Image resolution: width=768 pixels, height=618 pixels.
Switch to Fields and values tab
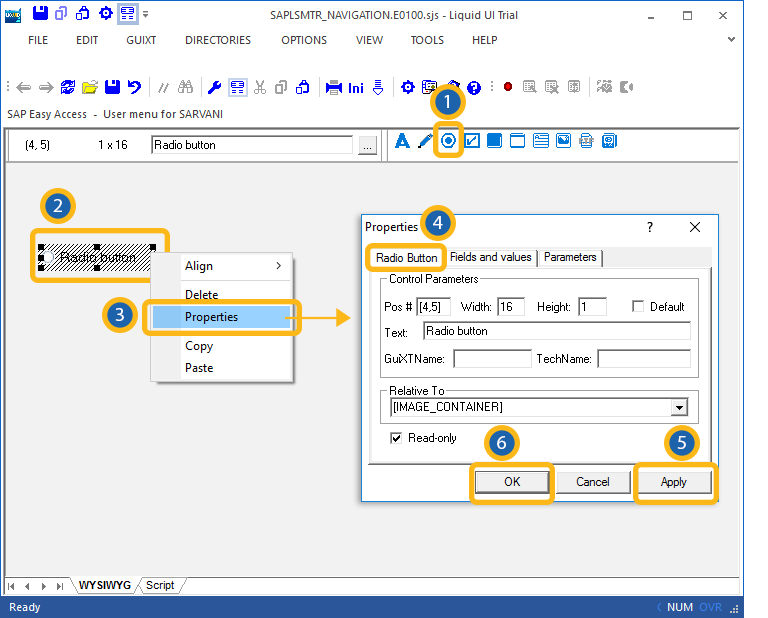pyautogui.click(x=490, y=258)
